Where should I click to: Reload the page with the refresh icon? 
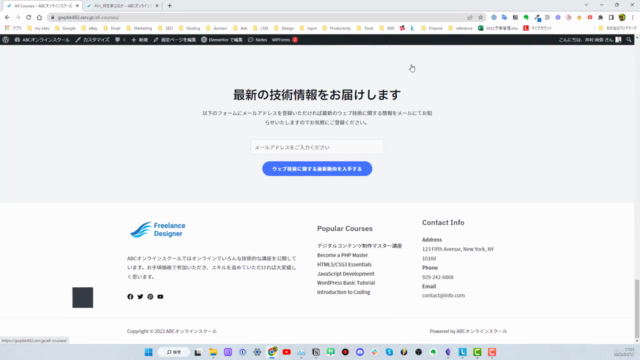[x=29, y=17]
